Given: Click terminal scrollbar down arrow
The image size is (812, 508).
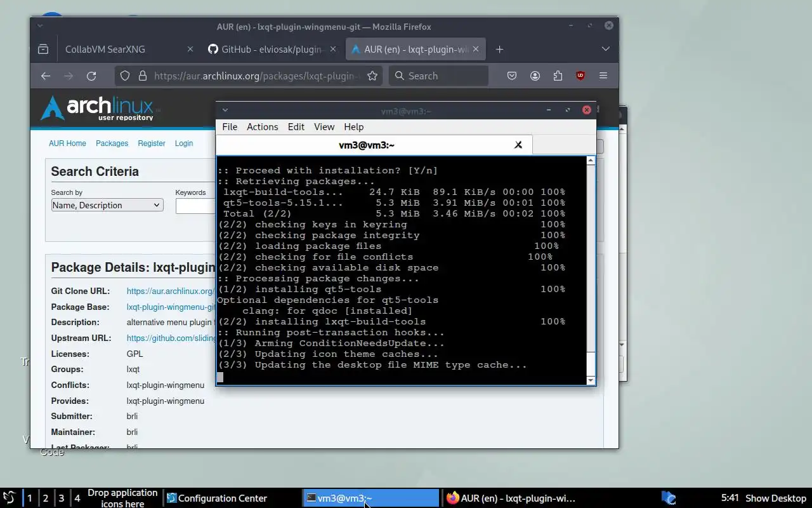Looking at the screenshot, I should click(x=591, y=380).
